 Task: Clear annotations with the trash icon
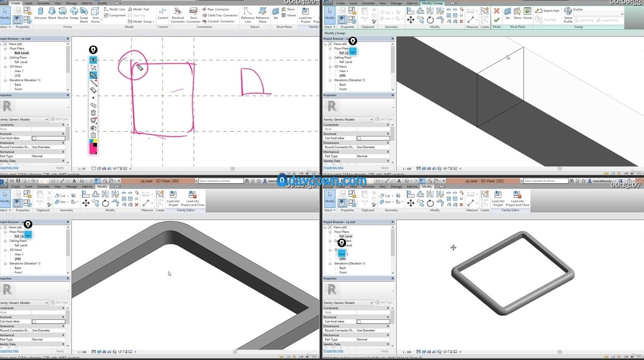[x=93, y=113]
